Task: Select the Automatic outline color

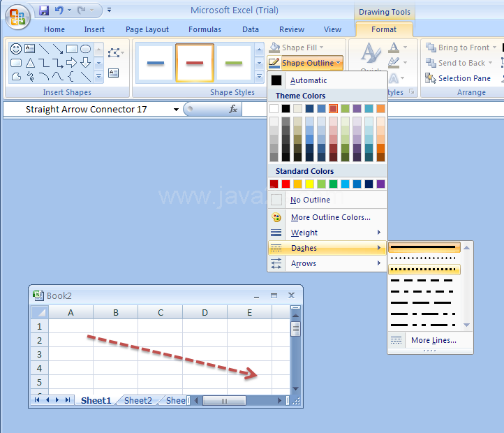Action: coord(327,80)
